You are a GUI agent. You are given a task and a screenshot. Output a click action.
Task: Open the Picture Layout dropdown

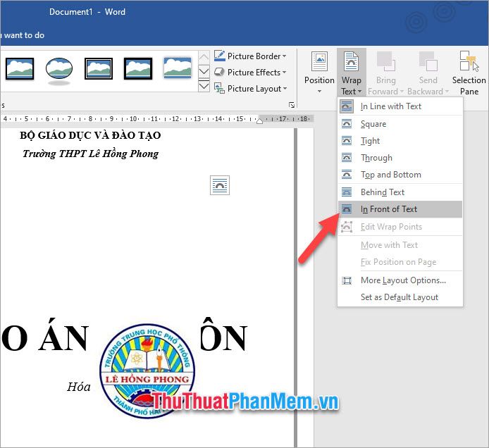pyautogui.click(x=250, y=89)
